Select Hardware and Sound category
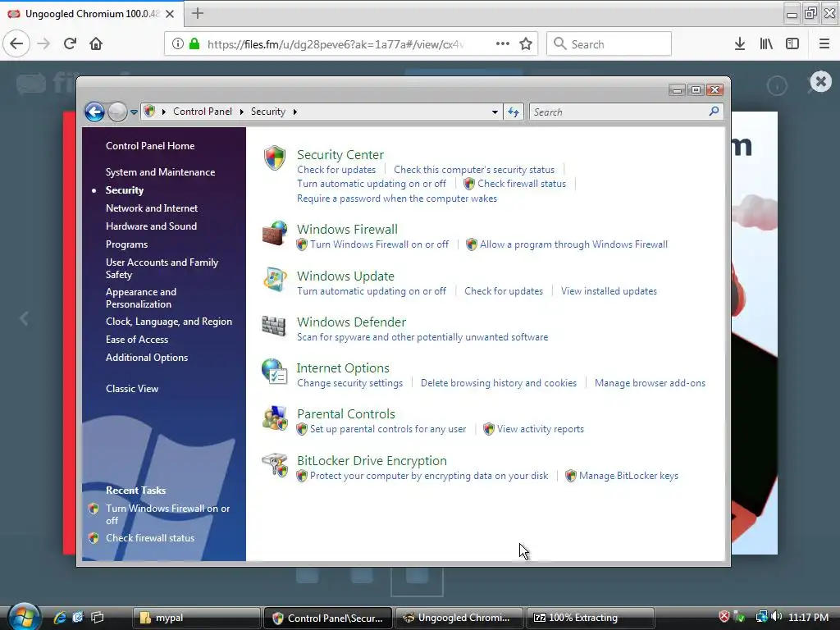The width and height of the screenshot is (840, 630). 151,226
